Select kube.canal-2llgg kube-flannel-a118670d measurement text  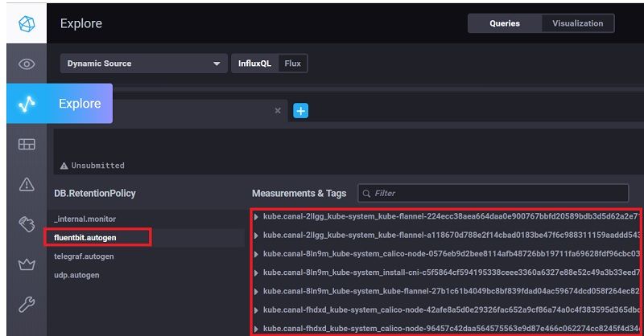(x=452, y=235)
